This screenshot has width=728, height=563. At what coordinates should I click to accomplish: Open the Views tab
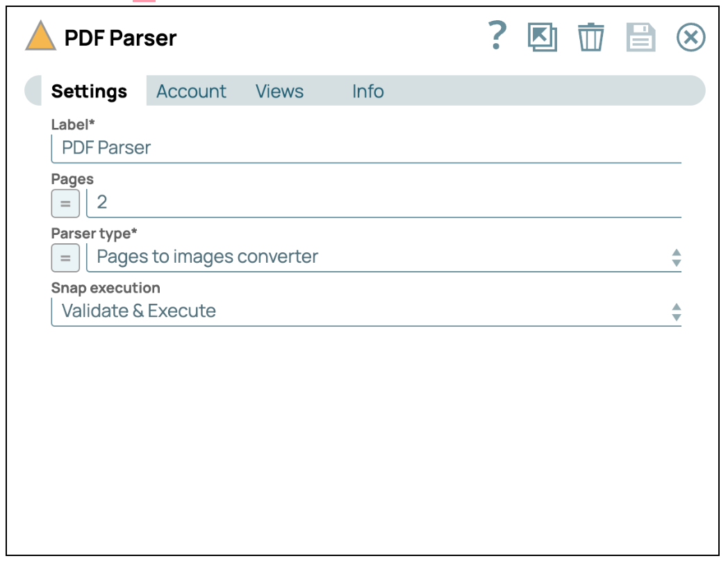[x=279, y=92]
